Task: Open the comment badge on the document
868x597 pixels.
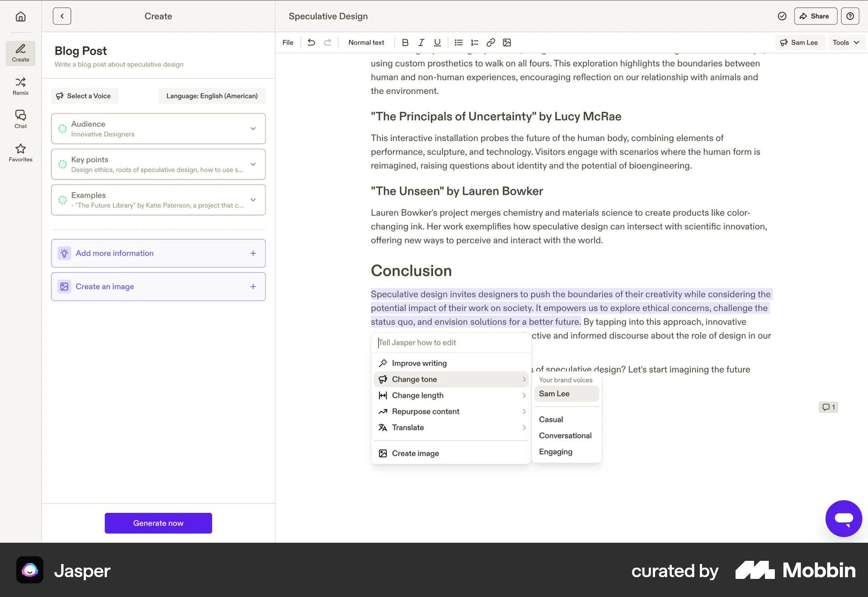Action: pos(828,407)
